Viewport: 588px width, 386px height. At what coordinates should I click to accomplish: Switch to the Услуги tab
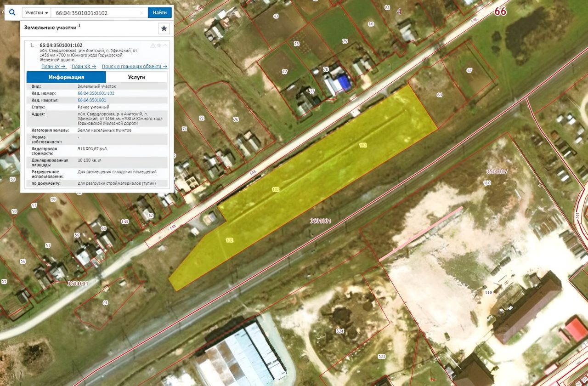137,77
